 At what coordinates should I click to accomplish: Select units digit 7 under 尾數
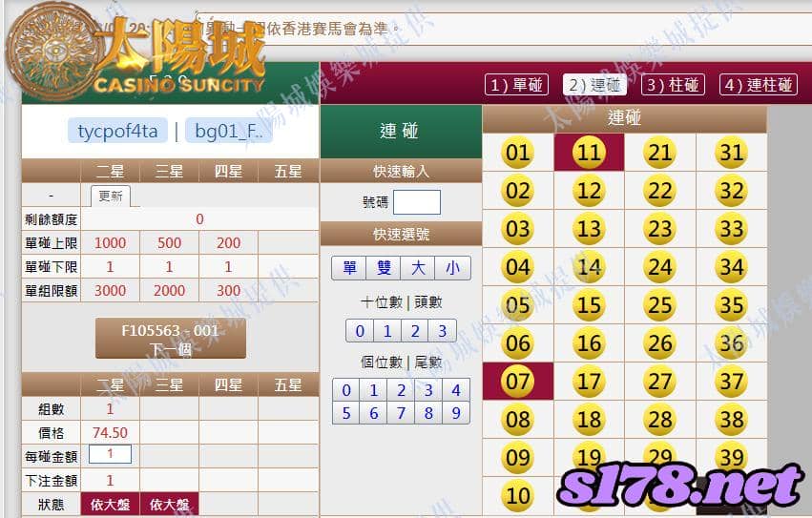(x=401, y=413)
